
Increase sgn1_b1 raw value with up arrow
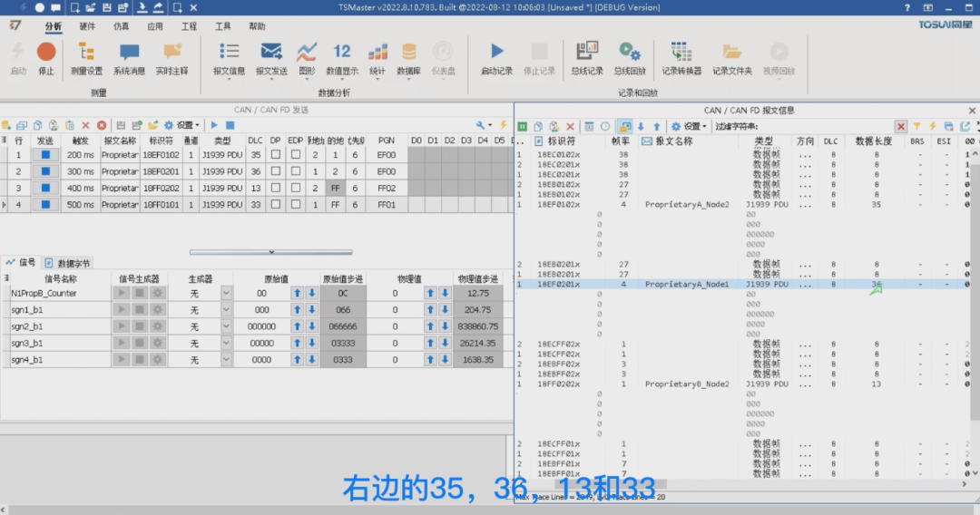[298, 309]
